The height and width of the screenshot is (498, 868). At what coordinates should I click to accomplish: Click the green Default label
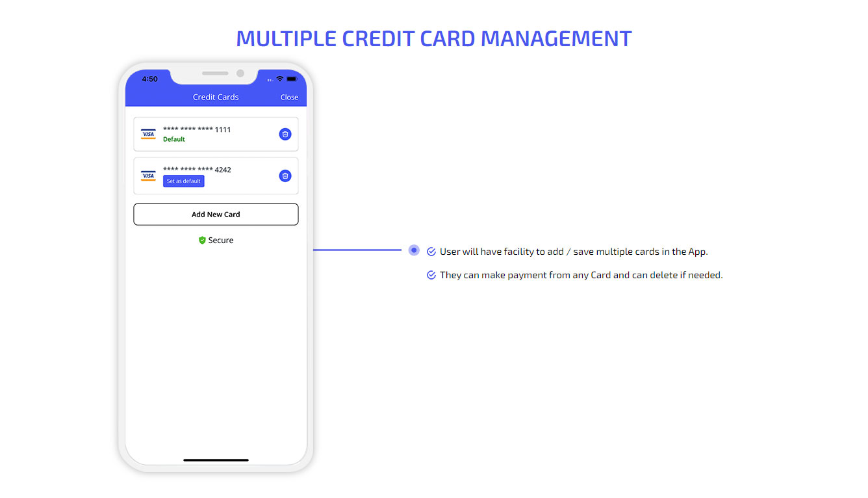point(174,139)
